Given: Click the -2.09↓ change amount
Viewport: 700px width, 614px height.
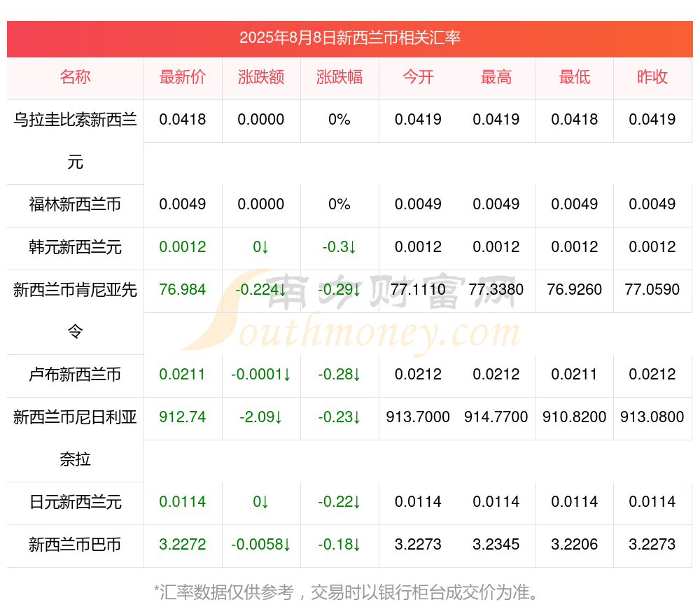Looking at the screenshot, I should click(260, 417).
